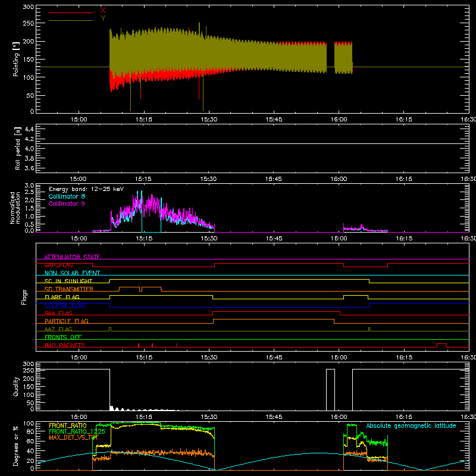Select the olive Y legend letter
This screenshot has height=476, width=476.
(x=103, y=18)
